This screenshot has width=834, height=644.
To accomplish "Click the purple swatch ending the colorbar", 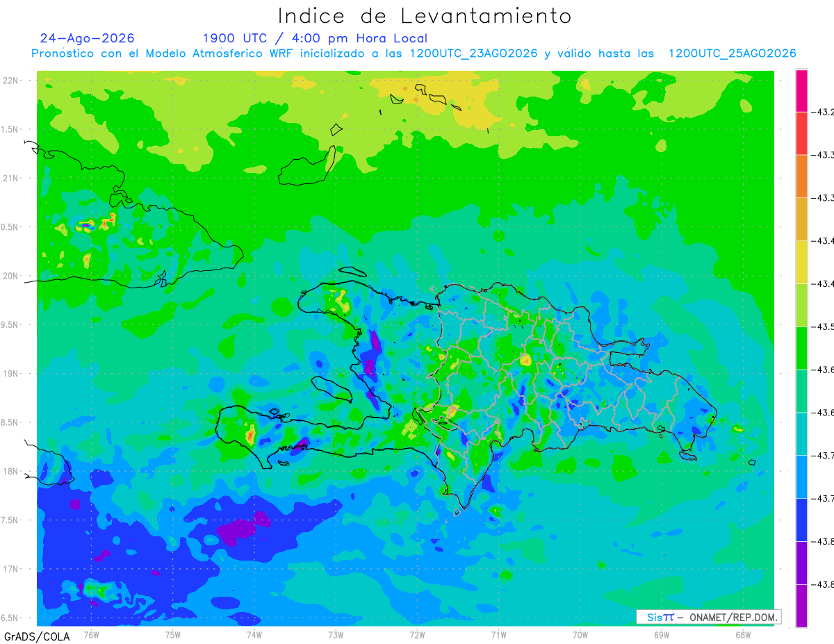I will [x=801, y=606].
